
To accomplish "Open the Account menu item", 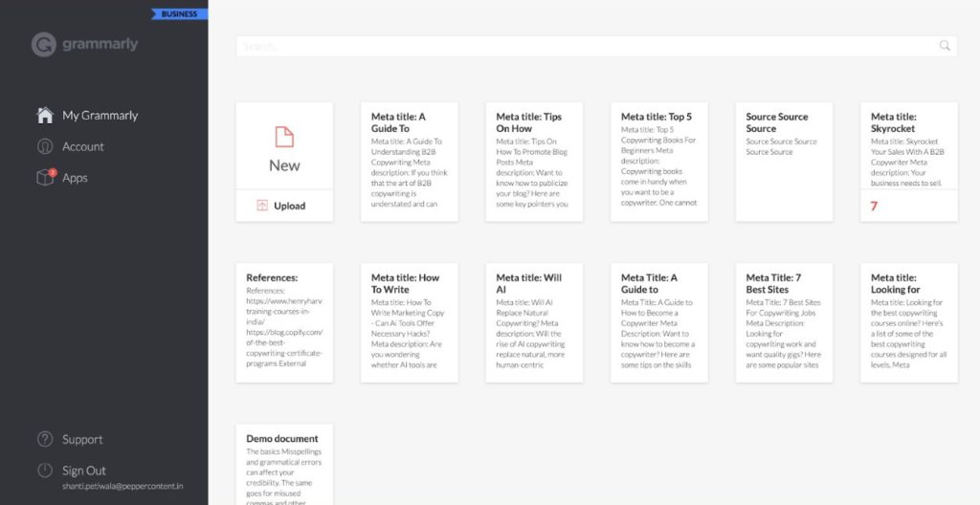I will [x=83, y=146].
